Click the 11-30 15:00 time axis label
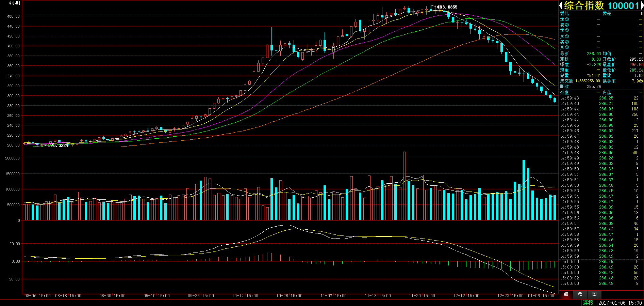Image resolution: width=644 pixels, height=306 pixels. tap(422, 296)
